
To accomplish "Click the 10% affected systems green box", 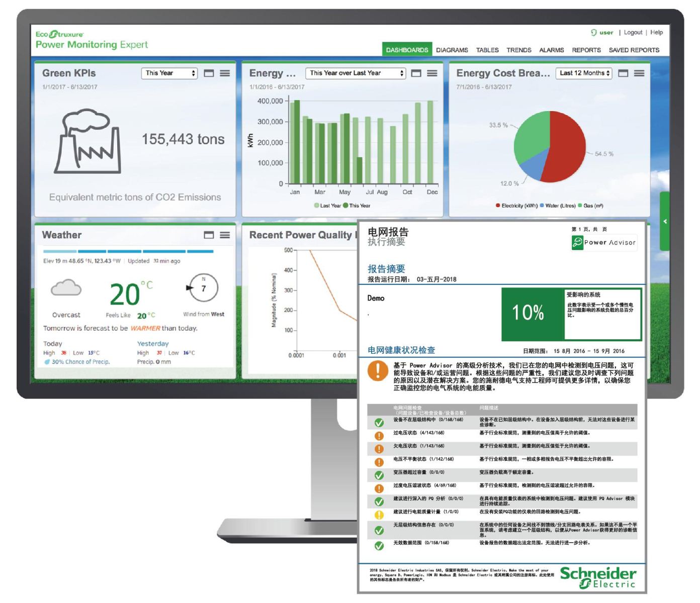I will tap(533, 314).
